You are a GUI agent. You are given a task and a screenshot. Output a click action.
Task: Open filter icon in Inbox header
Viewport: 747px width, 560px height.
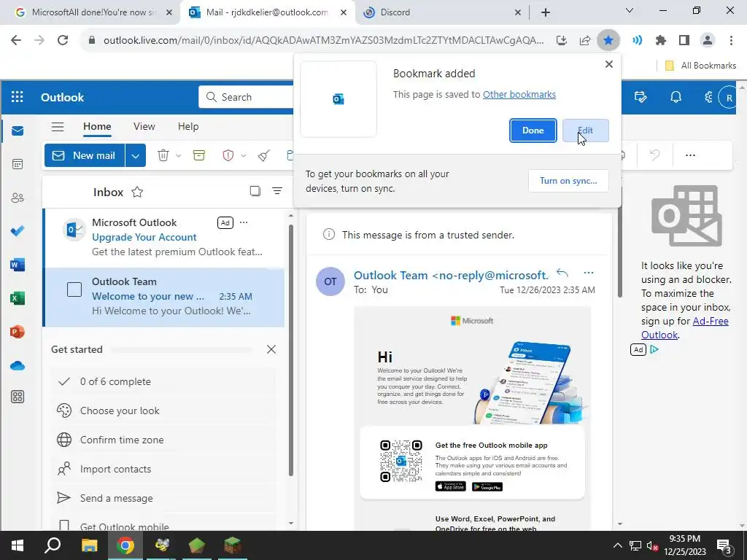click(x=276, y=191)
